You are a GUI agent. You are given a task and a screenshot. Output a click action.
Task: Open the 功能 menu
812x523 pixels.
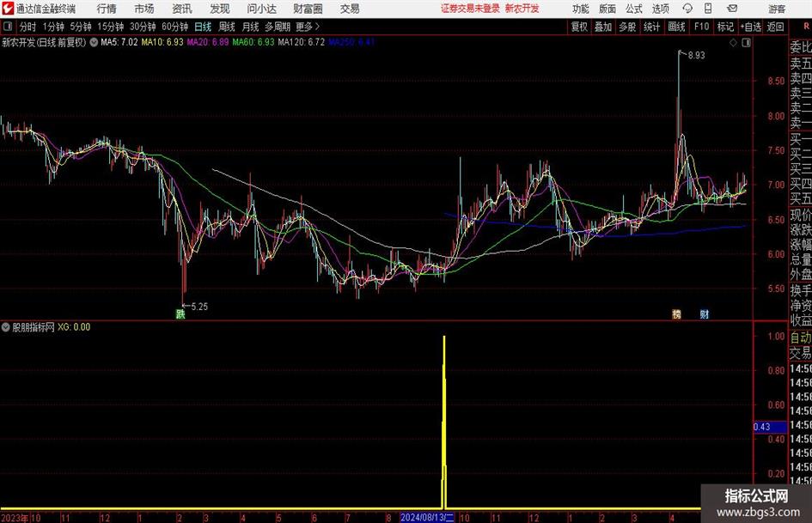tap(581, 9)
